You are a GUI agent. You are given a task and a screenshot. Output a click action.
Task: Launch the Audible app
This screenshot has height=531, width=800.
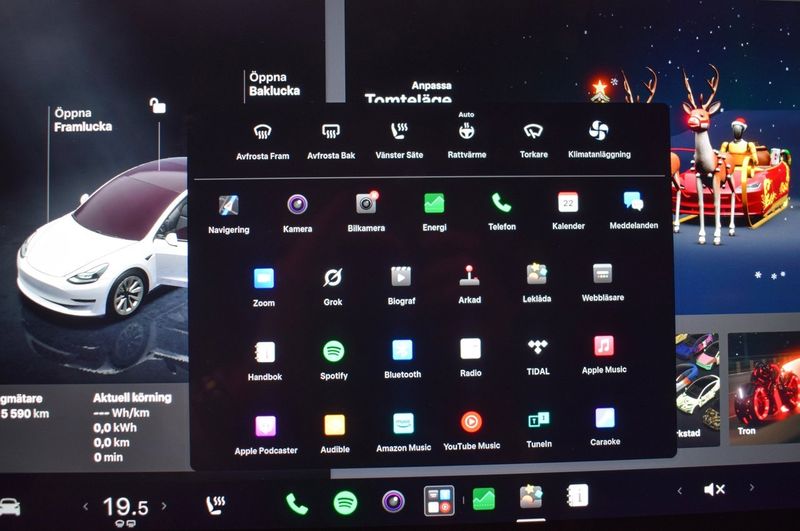click(x=335, y=434)
